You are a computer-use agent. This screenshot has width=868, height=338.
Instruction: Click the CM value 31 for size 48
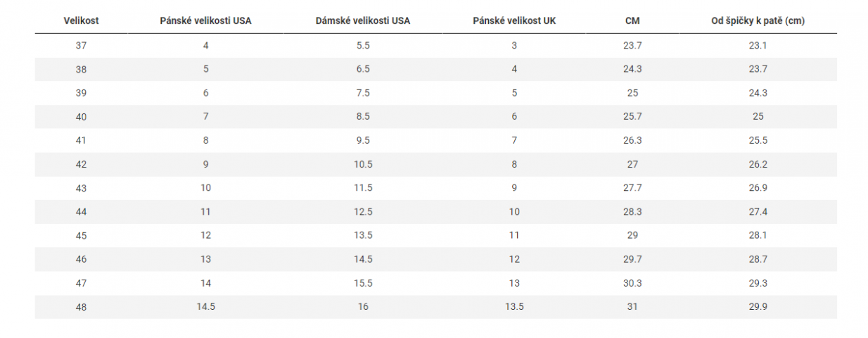click(x=632, y=306)
